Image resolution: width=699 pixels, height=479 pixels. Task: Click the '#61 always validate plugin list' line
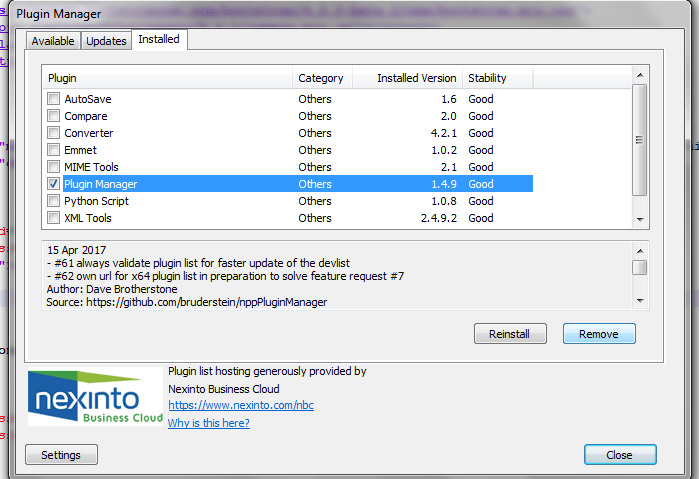(198, 263)
